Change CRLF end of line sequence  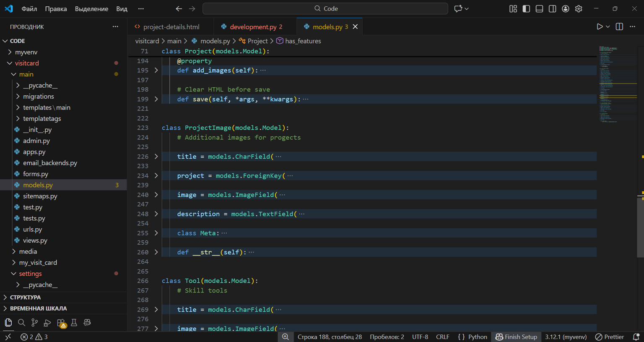[442, 337]
